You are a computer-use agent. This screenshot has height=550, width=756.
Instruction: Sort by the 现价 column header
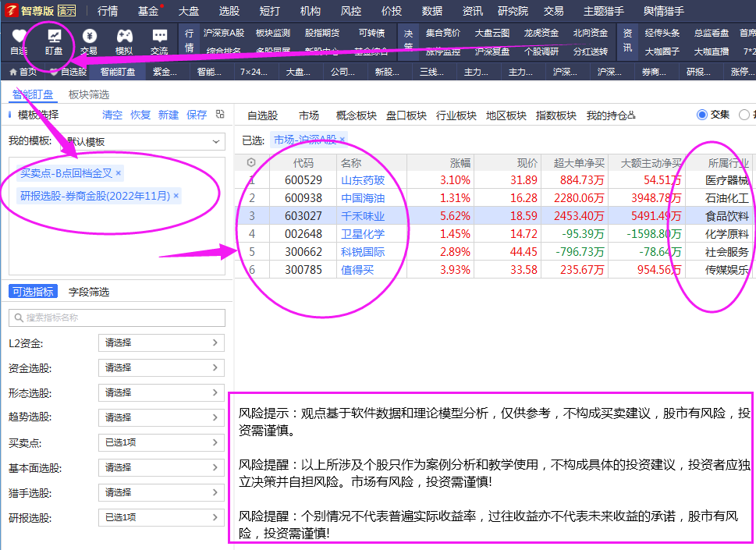point(527,163)
